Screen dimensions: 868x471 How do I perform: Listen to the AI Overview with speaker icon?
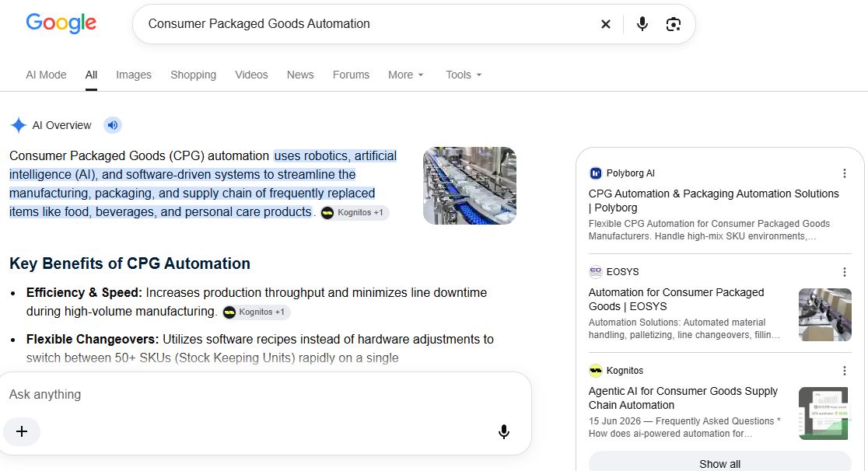tap(112, 125)
